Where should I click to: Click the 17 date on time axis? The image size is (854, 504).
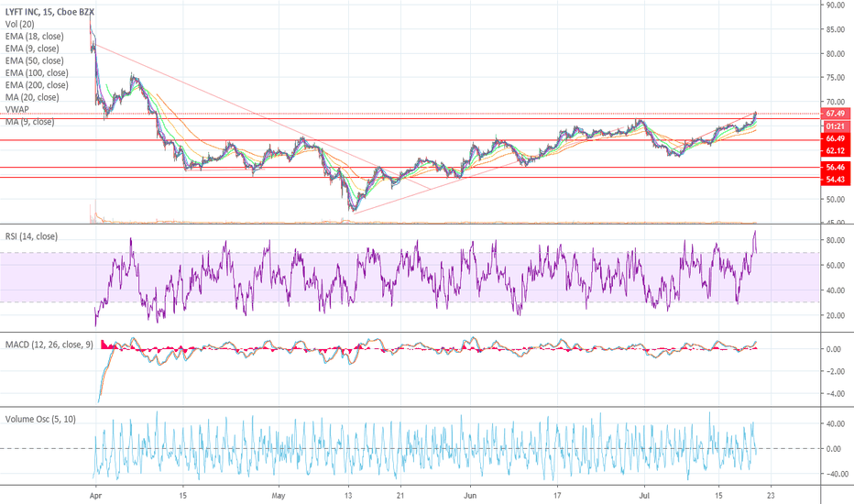(557, 496)
